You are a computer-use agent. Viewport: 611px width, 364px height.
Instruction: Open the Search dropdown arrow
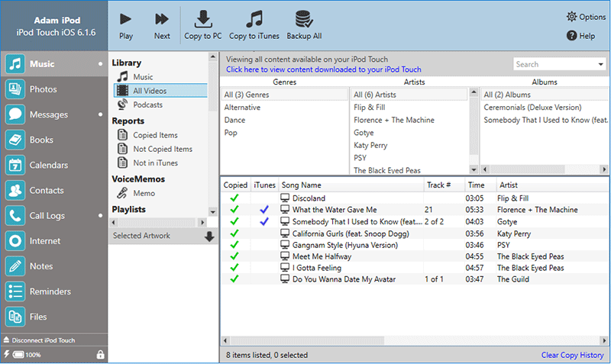click(600, 64)
